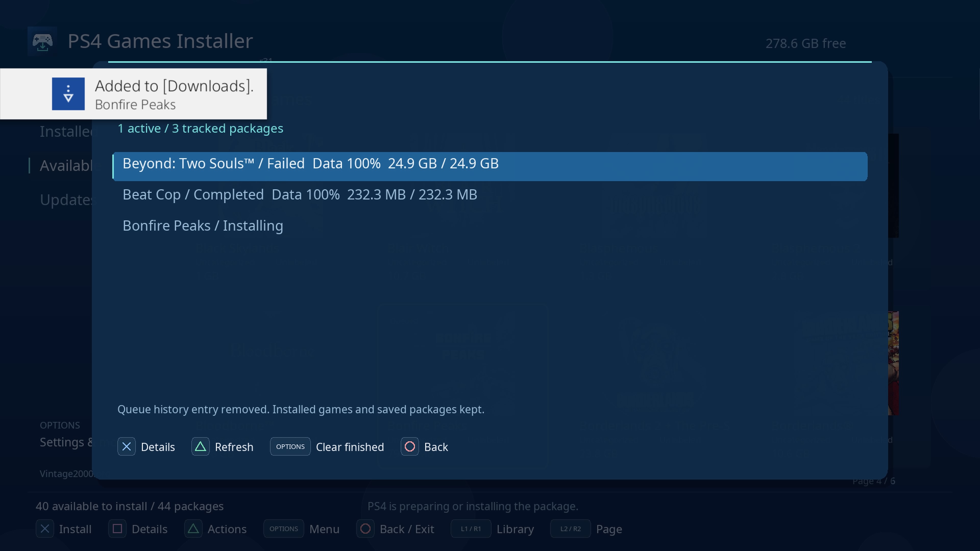Click the Library label in bottom bar

[516, 529]
